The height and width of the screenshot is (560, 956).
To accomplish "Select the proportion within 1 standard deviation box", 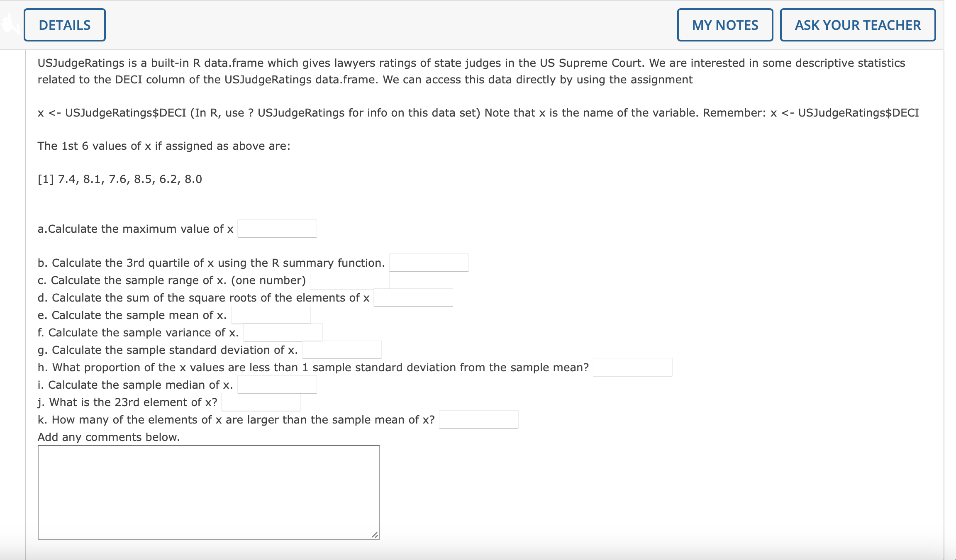I will [634, 367].
